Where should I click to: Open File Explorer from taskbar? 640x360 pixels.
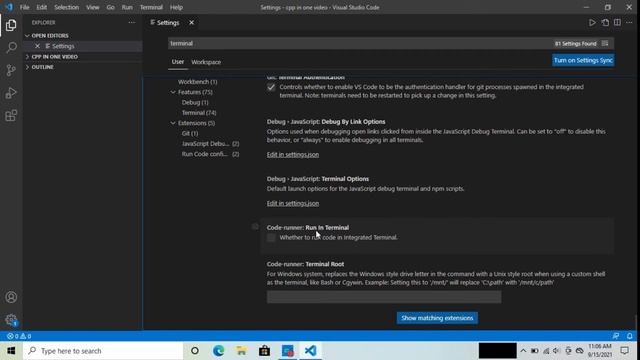(241, 351)
